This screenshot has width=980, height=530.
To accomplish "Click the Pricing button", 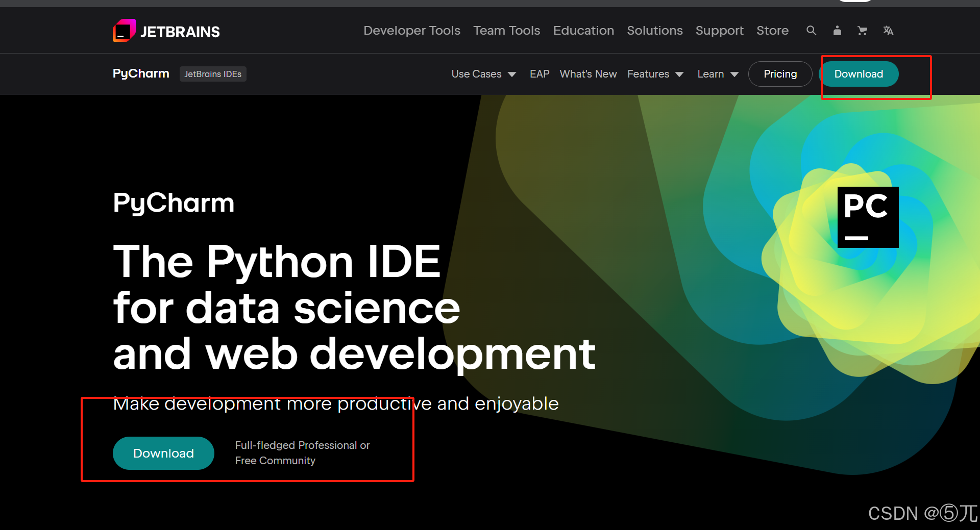I will click(x=780, y=74).
